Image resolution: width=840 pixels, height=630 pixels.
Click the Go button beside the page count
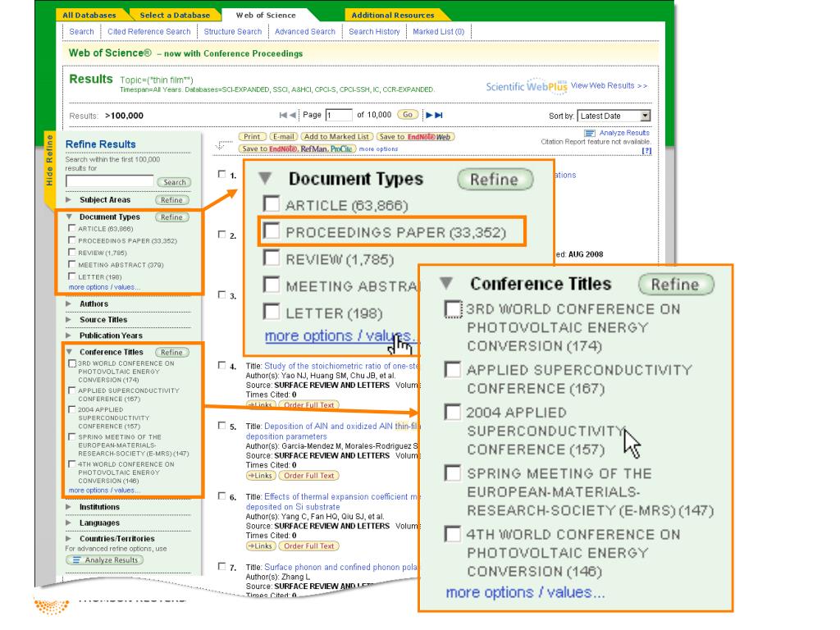(x=408, y=115)
